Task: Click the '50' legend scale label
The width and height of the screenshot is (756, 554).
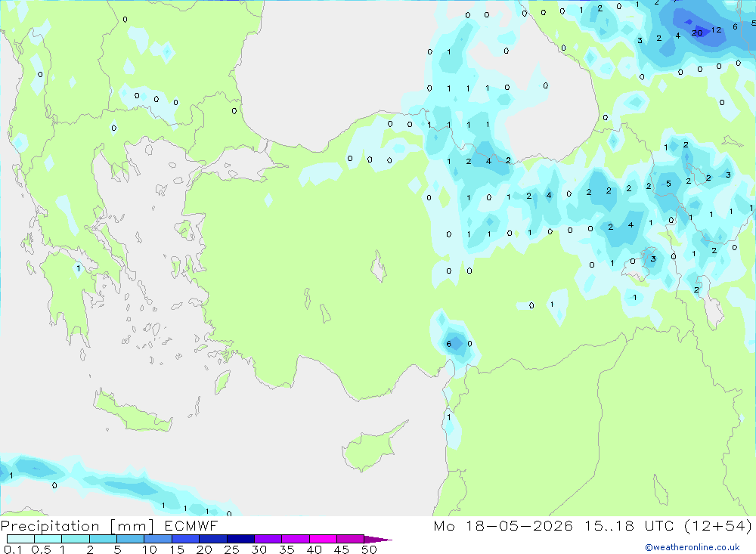Action: 369,549
